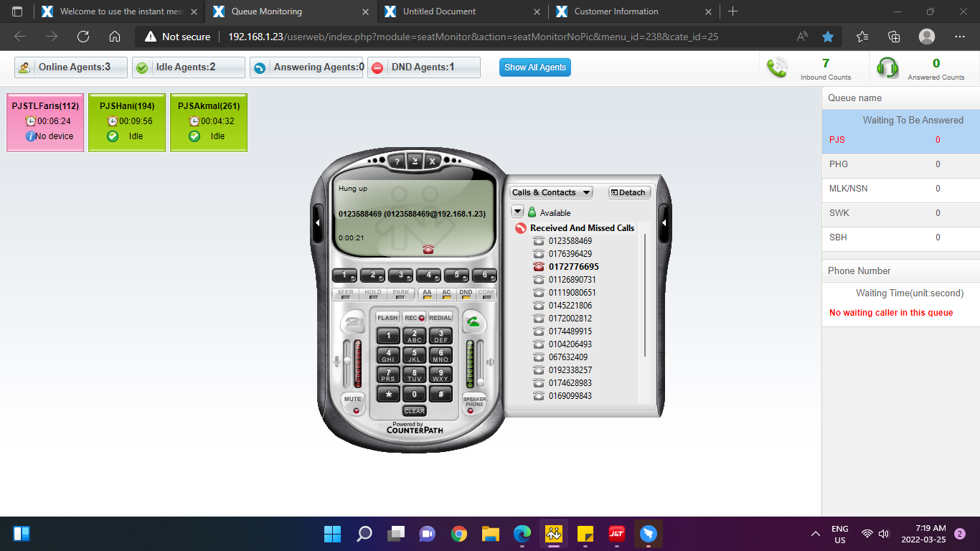This screenshot has height=551, width=980.
Task: Click the clock icon on PJSHani card
Action: point(113,121)
